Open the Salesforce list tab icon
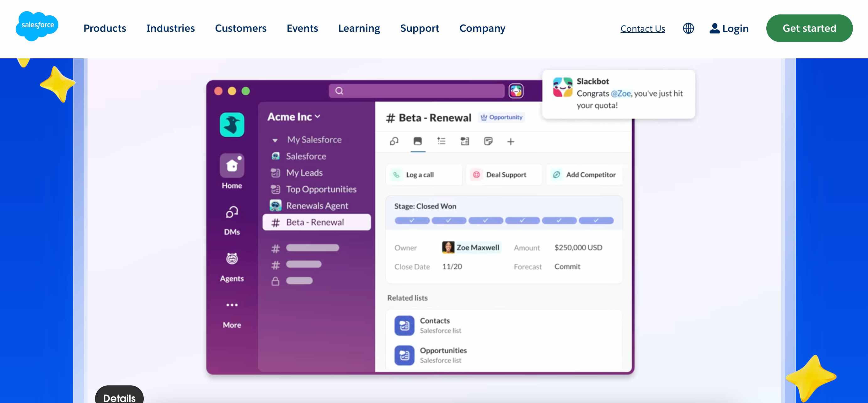This screenshot has height=403, width=868. pyautogui.click(x=465, y=141)
